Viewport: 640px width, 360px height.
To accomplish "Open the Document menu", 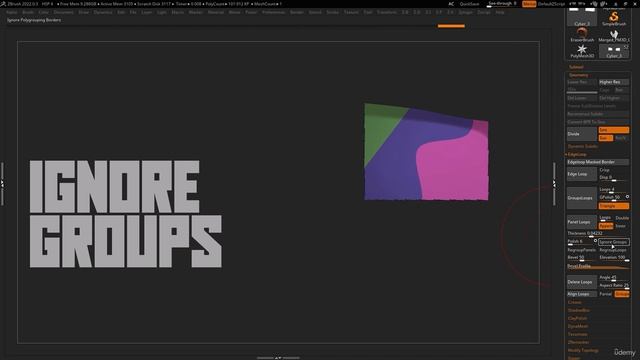I will [x=64, y=12].
